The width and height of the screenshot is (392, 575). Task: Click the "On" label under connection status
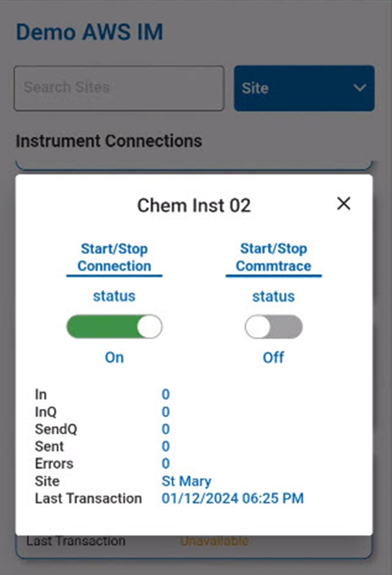[x=114, y=357]
